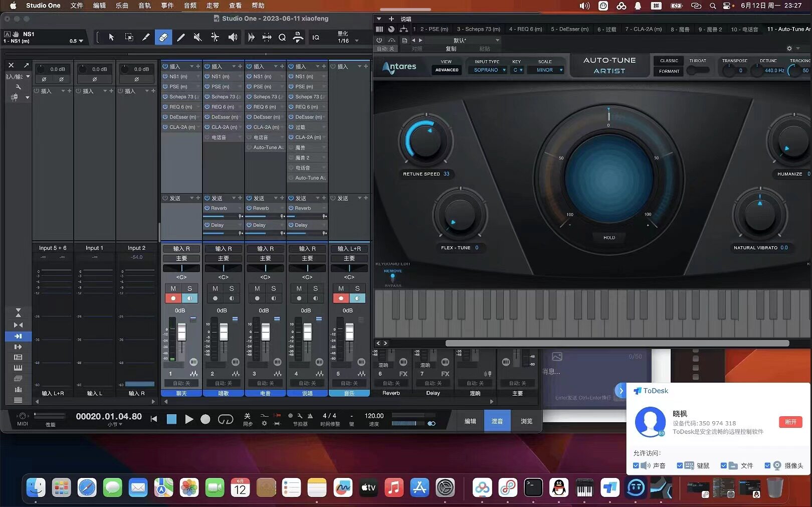Click the HOLD button in Auto-Tune
Image resolution: width=812 pixels, height=507 pixels.
[x=609, y=237]
